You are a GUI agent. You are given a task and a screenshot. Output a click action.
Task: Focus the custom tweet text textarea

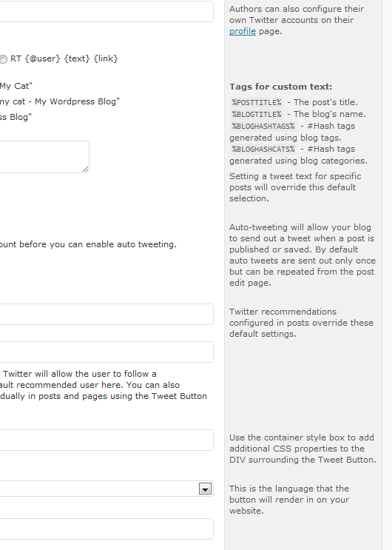(44, 157)
